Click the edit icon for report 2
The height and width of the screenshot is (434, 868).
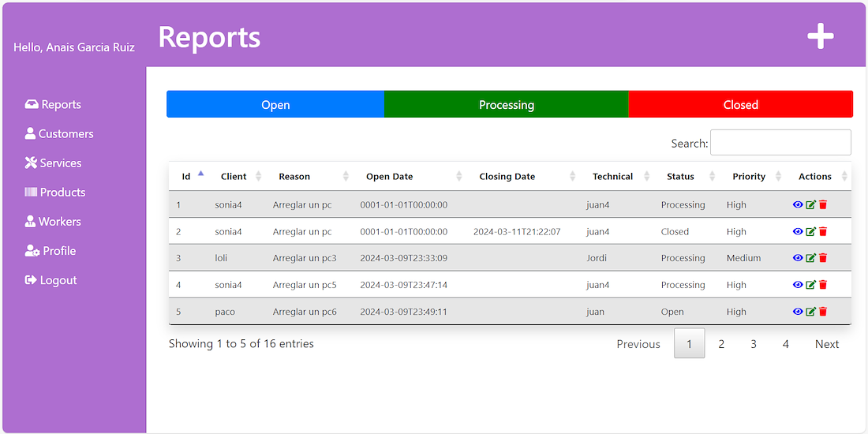click(x=810, y=231)
